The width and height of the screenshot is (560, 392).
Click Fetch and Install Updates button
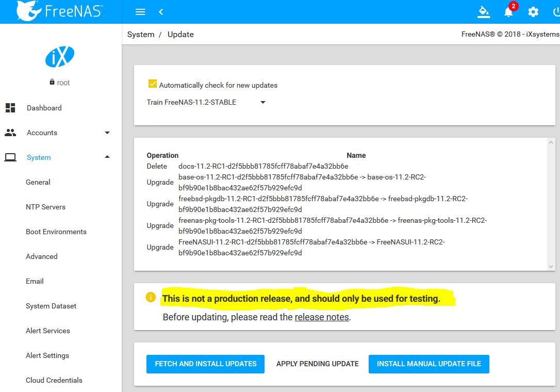[205, 364]
